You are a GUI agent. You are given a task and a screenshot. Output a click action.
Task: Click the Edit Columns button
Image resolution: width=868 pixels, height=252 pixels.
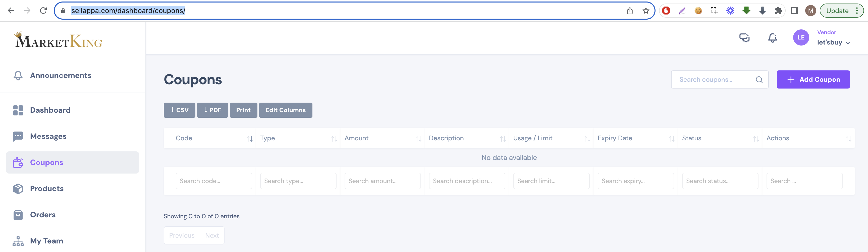point(286,110)
